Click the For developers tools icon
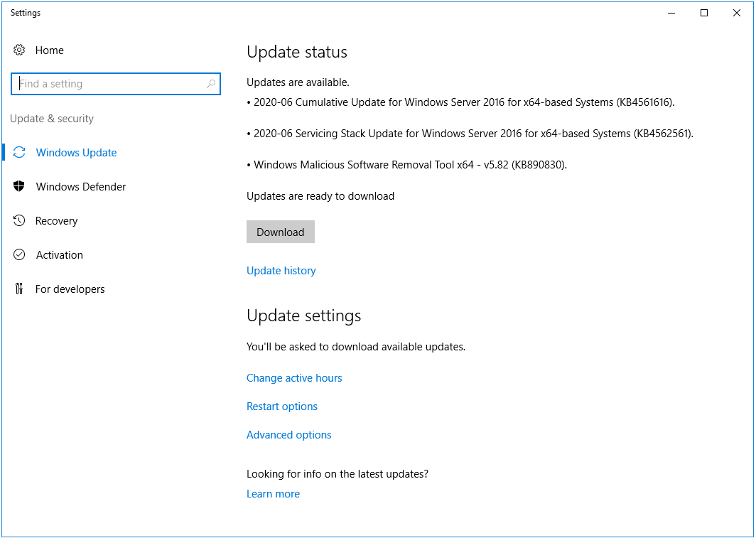Screen dimensions: 756x538 point(19,289)
